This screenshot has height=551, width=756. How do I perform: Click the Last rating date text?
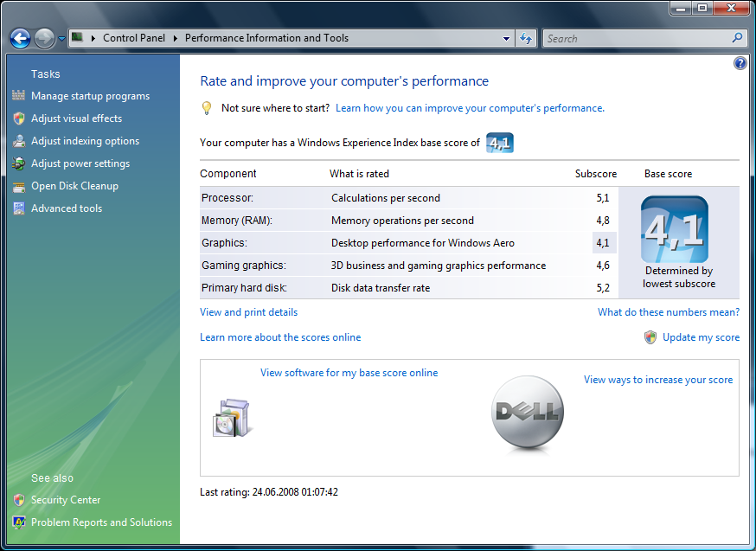tap(269, 491)
